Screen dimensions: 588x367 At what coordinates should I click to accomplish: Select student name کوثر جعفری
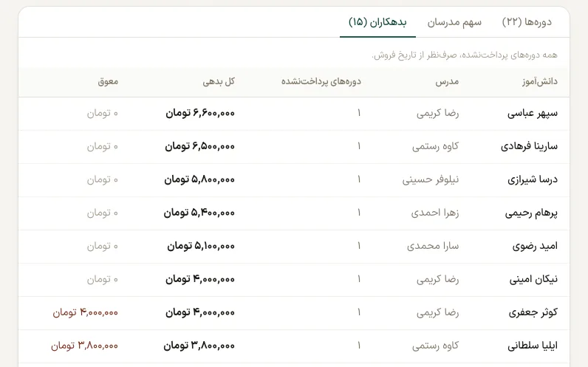pos(533,312)
